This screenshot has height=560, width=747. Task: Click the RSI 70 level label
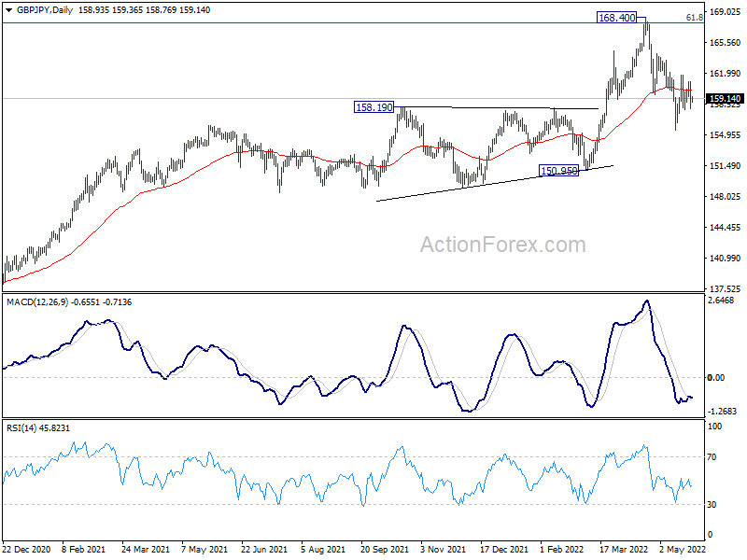(x=712, y=457)
